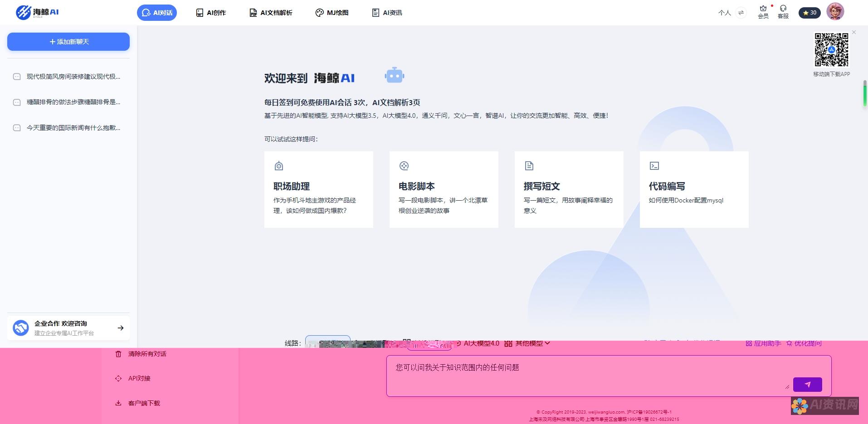Screen dimensions: 868x424
Task: Click 移动端下载APP label
Action: tap(831, 74)
